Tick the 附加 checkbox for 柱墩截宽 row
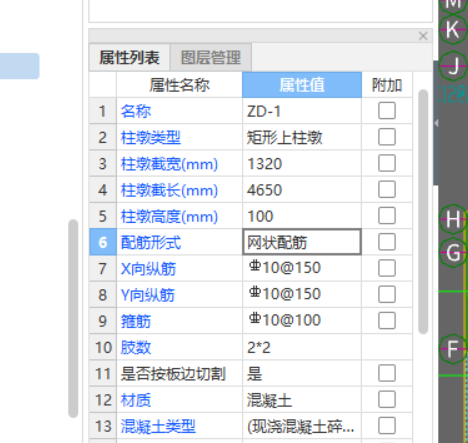The width and height of the screenshot is (468, 443). click(x=387, y=163)
